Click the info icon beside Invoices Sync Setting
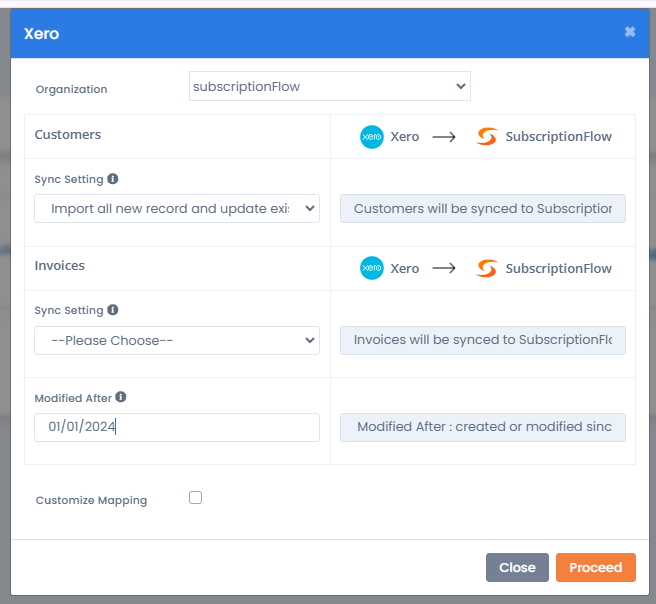656x604 pixels. [x=113, y=310]
